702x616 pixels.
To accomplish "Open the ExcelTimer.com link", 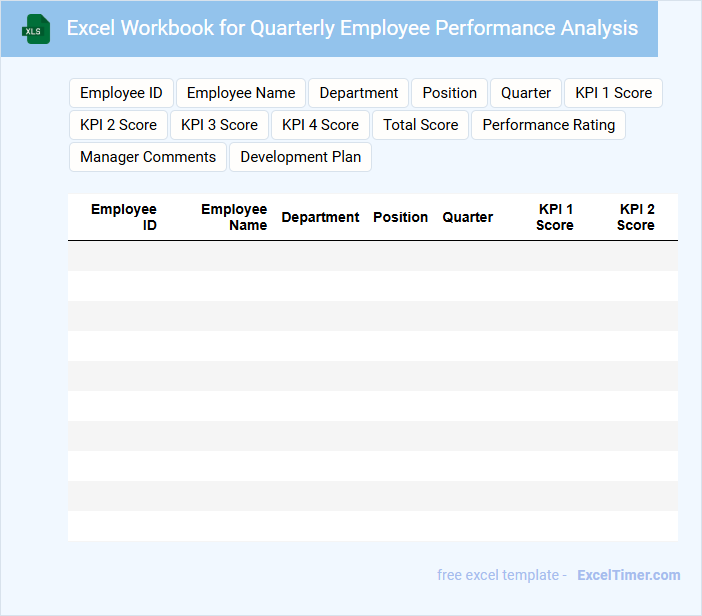I will (628, 575).
